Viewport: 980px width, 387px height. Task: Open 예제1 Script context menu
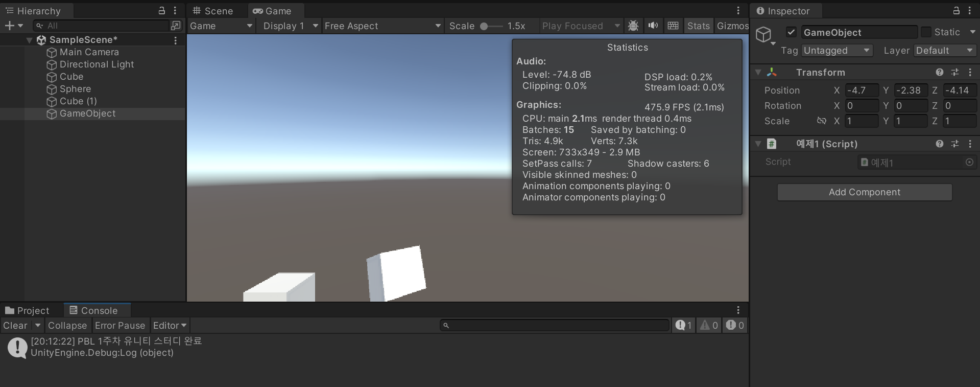click(x=970, y=144)
